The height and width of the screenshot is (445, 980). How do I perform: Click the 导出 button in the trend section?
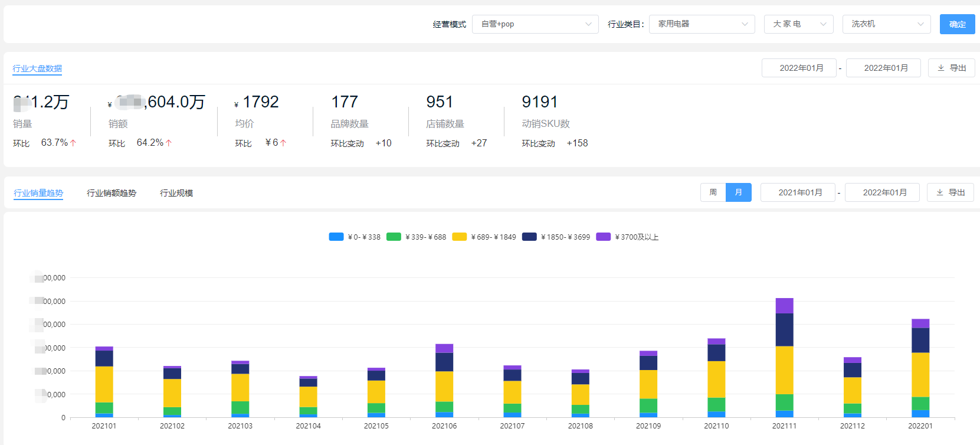(x=950, y=192)
